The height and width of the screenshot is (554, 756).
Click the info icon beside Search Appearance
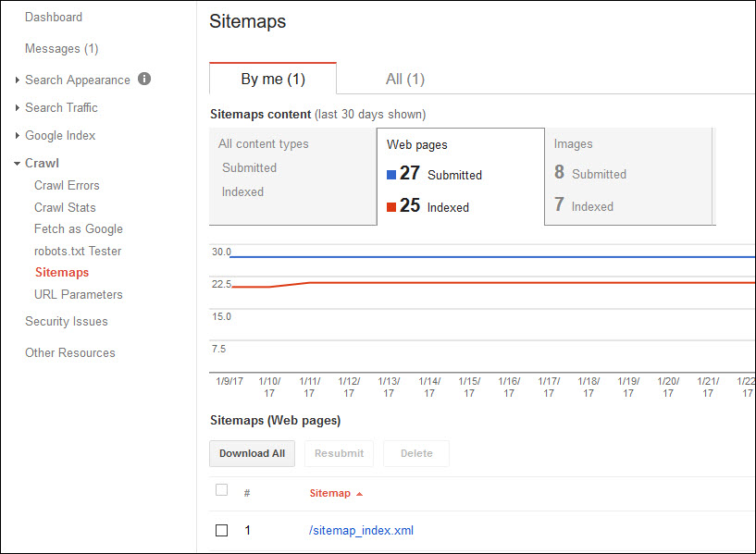coord(144,80)
